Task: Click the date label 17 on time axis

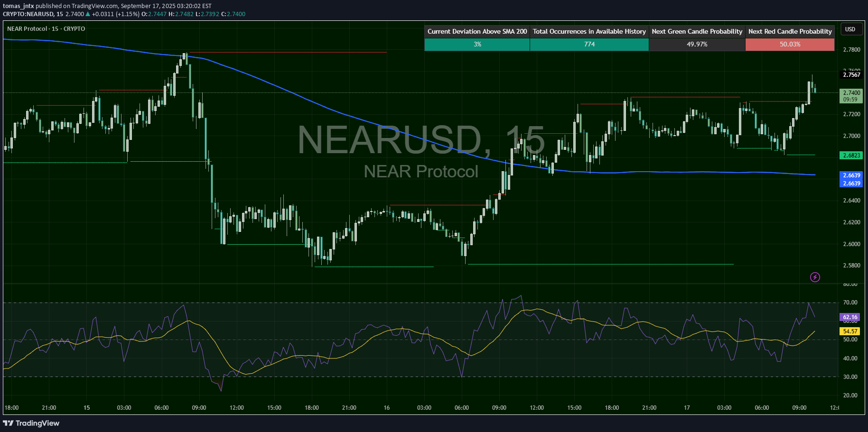Action: click(687, 408)
